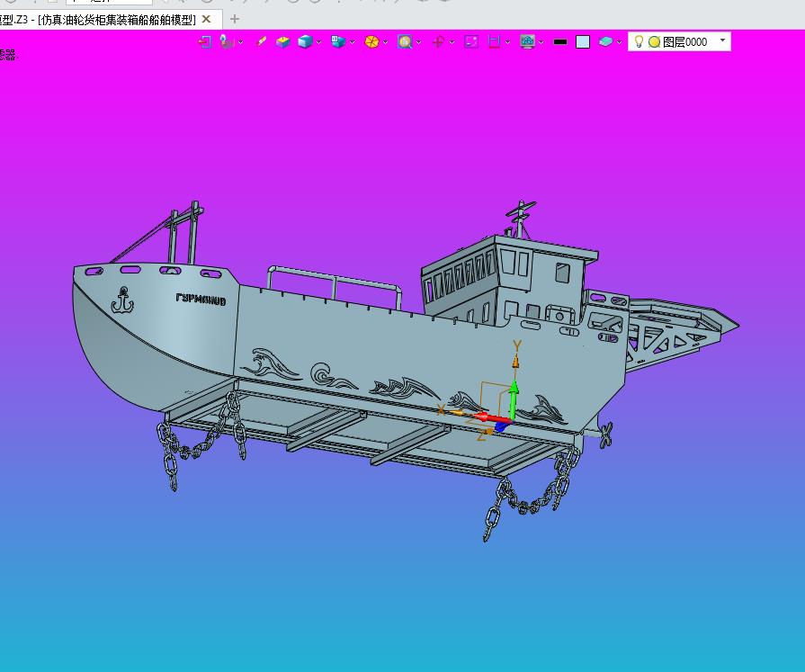Select the 仿真油轮货柜集装箱船舶模型 document tab
This screenshot has width=805, height=672.
tap(99, 19)
